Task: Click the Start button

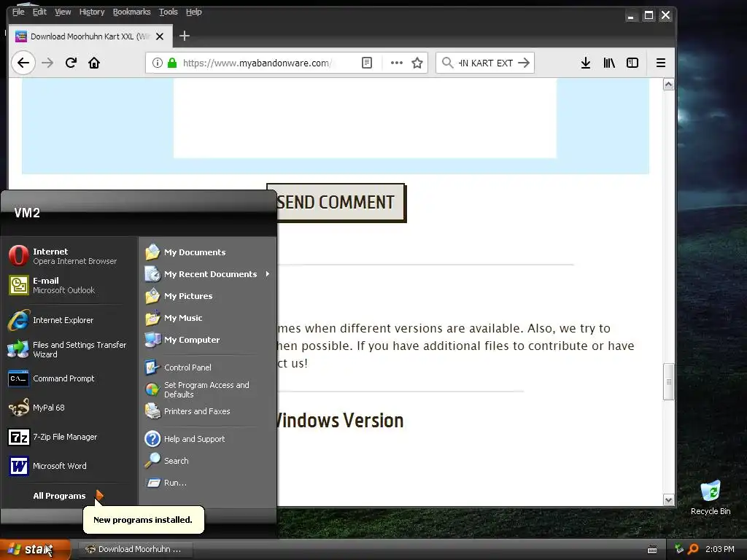Action: [35, 549]
